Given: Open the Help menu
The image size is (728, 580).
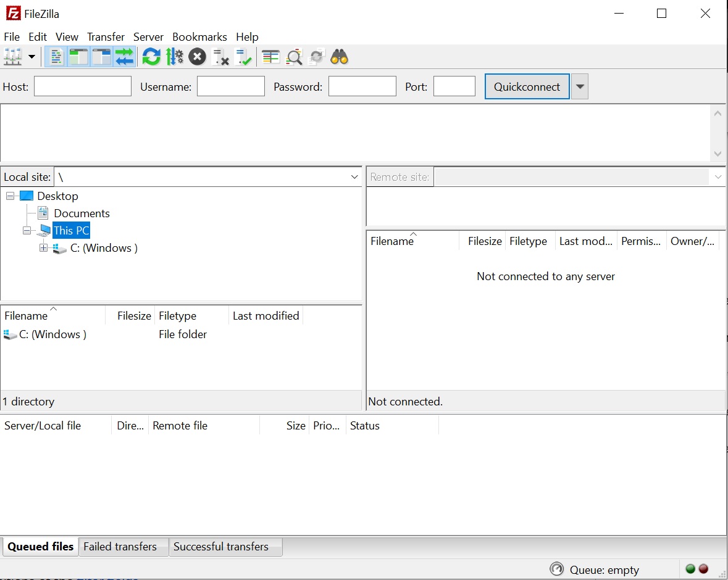Looking at the screenshot, I should coord(247,36).
